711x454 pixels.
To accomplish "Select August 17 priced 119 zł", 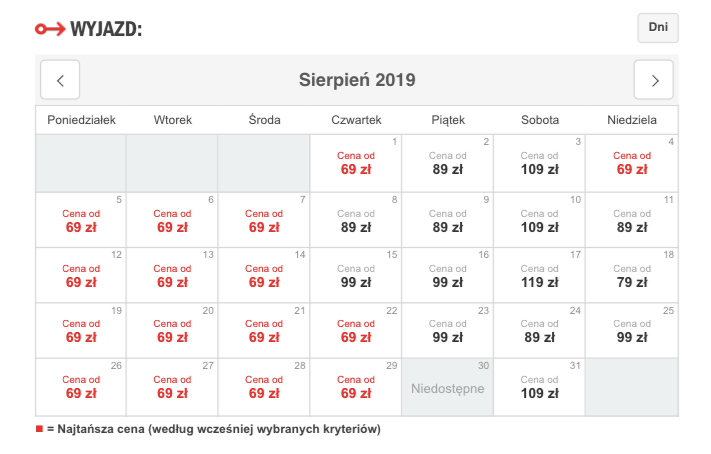I will click(539, 276).
